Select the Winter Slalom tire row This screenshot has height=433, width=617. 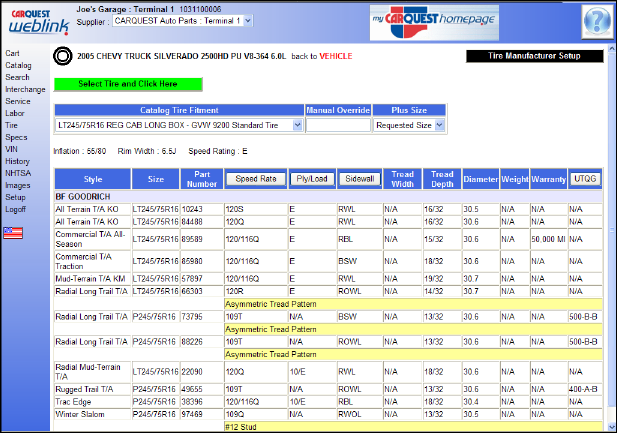(328, 414)
